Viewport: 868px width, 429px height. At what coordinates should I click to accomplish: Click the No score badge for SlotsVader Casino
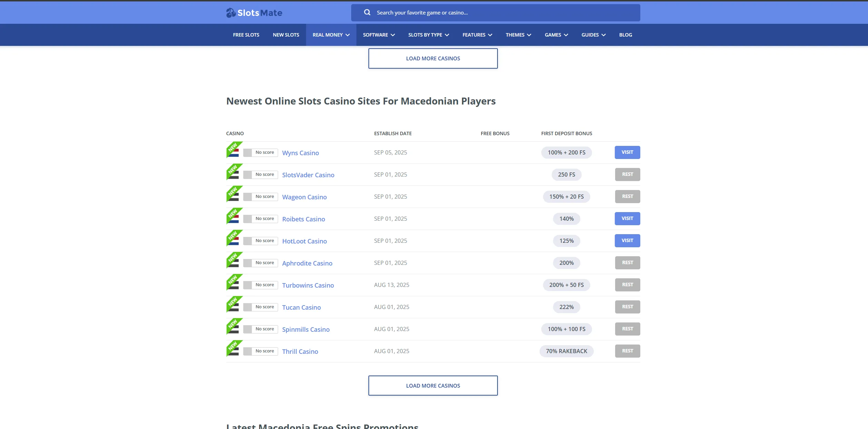point(260,174)
